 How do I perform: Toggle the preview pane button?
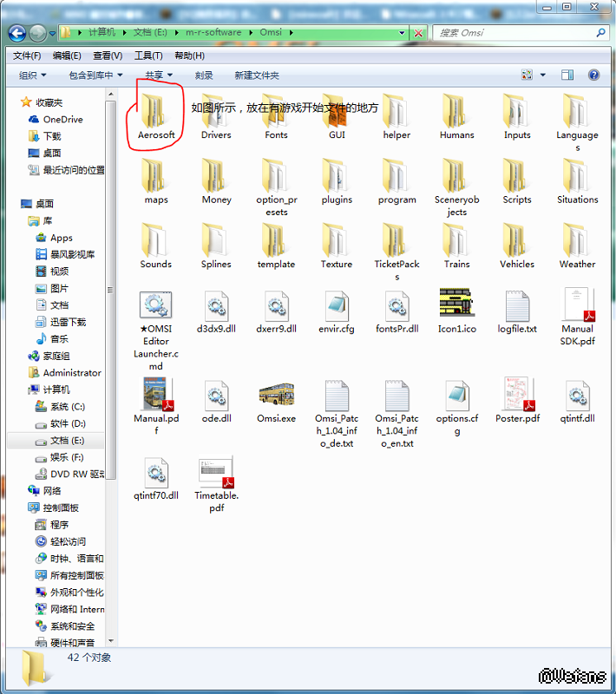[567, 75]
